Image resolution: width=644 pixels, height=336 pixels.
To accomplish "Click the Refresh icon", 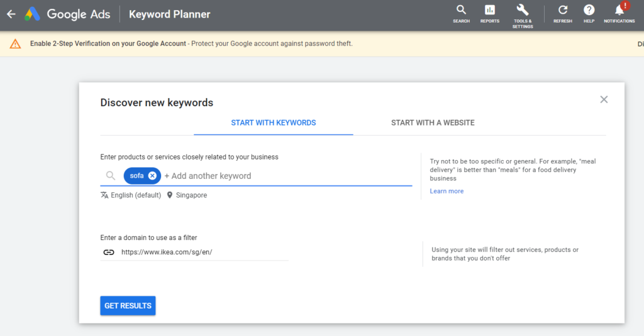I will 563,14.
